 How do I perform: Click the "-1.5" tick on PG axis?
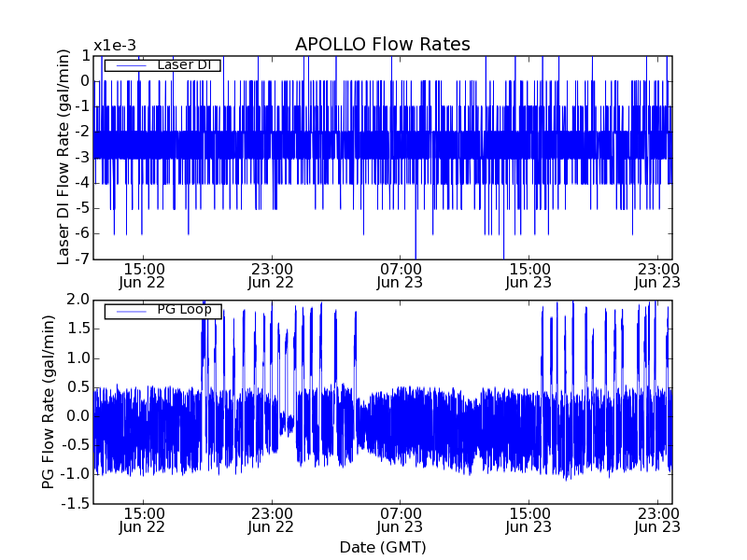point(75,503)
